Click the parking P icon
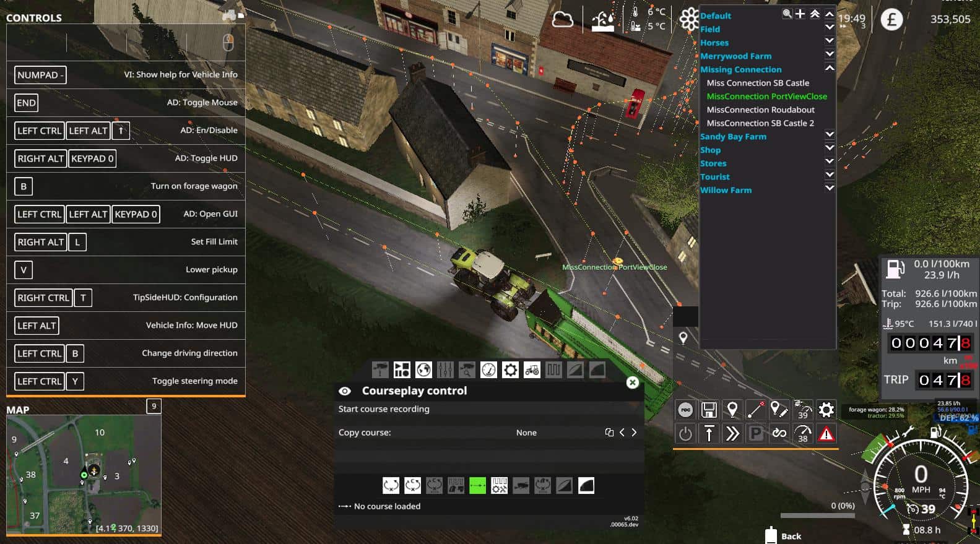Image resolution: width=980 pixels, height=544 pixels. click(x=755, y=434)
